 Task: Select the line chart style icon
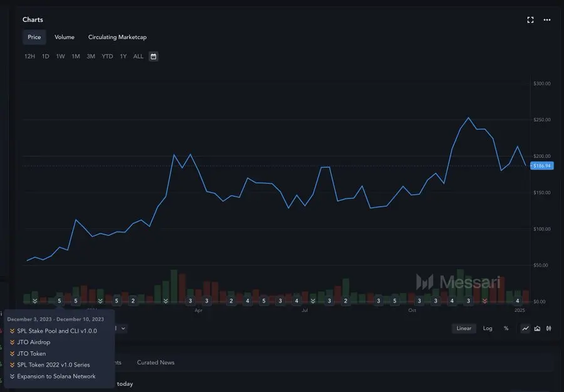click(525, 328)
